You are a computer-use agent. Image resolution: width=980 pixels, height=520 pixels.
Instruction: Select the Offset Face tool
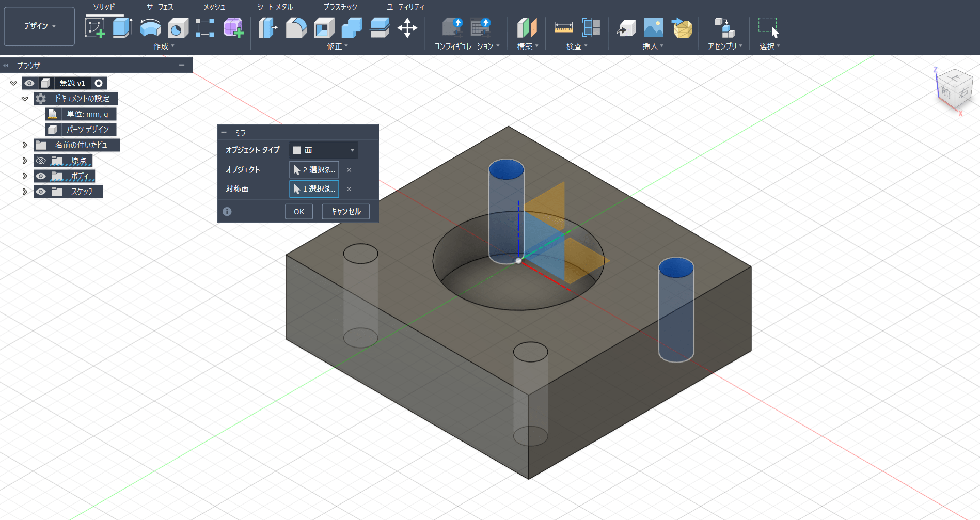pyautogui.click(x=380, y=28)
